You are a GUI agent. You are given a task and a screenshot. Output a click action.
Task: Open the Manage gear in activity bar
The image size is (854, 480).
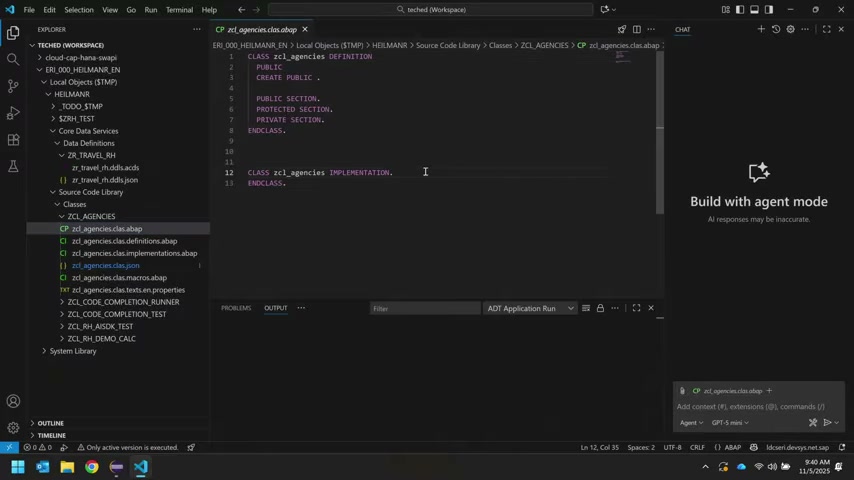point(13,428)
